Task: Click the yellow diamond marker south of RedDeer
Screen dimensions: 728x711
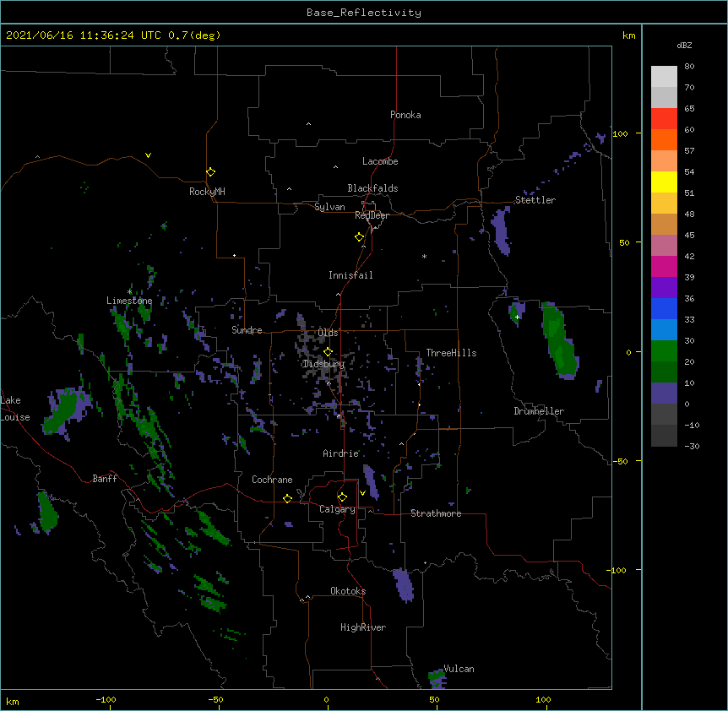Action: 359,237
